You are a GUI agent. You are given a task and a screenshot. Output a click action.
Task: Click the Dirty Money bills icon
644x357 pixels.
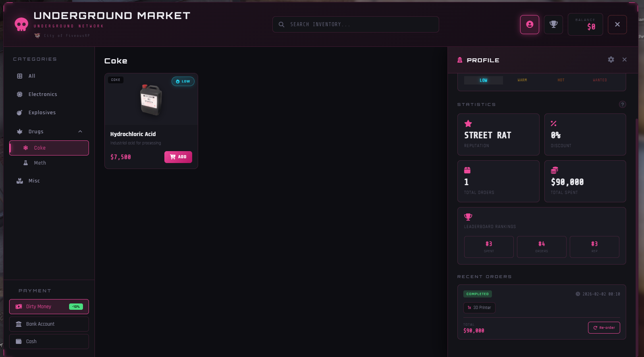(x=19, y=307)
